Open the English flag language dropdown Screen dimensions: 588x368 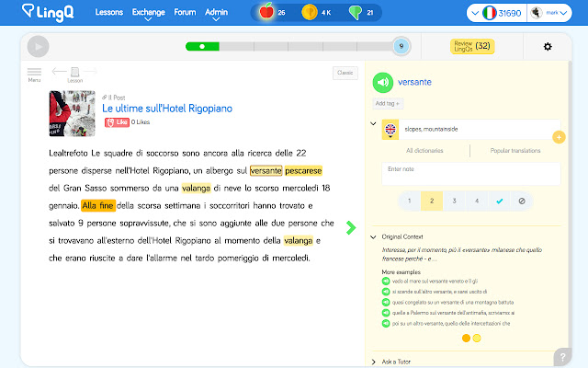click(x=390, y=130)
